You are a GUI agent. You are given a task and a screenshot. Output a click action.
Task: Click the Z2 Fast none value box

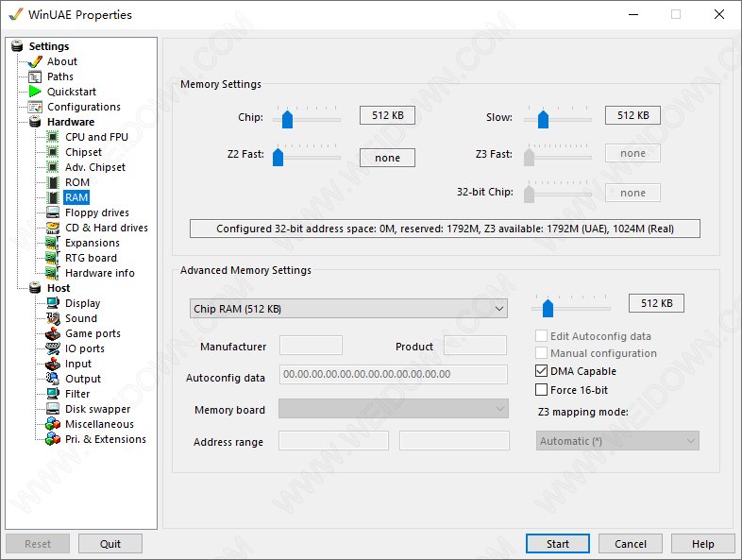click(x=388, y=158)
